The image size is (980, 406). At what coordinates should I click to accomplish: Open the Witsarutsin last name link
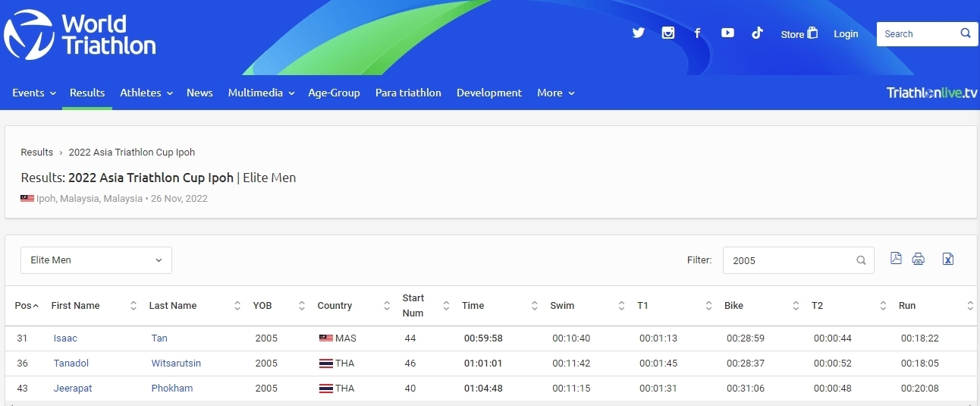(x=176, y=364)
